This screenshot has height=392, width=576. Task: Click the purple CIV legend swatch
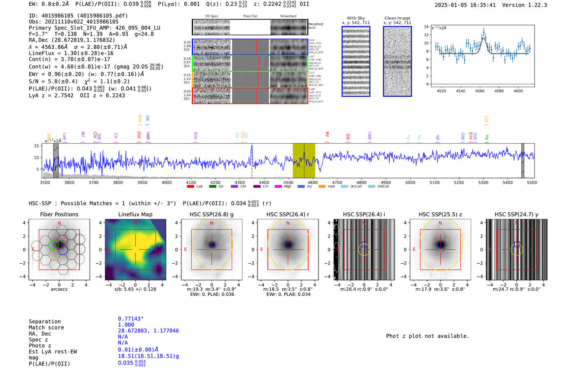pyautogui.click(x=234, y=186)
